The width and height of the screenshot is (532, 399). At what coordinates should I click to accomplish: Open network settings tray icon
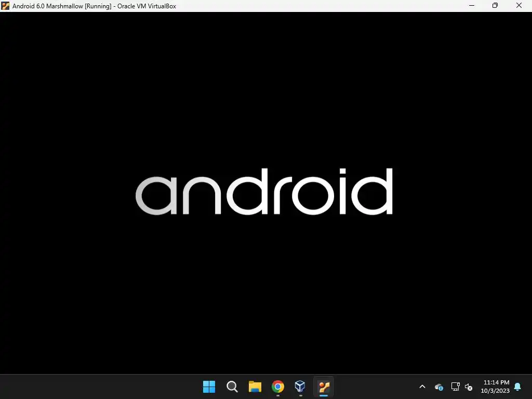coord(455,387)
